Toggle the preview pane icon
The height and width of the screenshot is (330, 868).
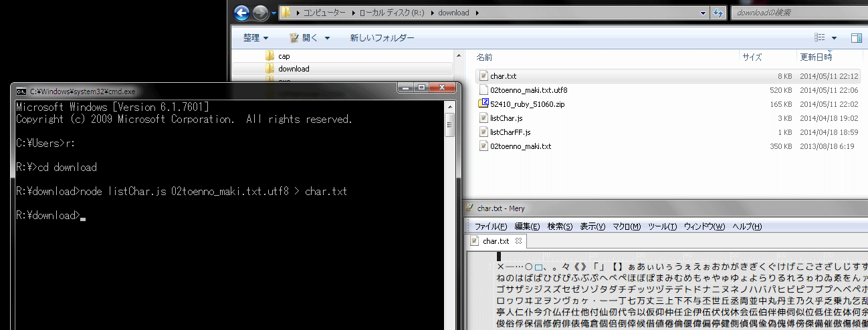pyautogui.click(x=856, y=38)
